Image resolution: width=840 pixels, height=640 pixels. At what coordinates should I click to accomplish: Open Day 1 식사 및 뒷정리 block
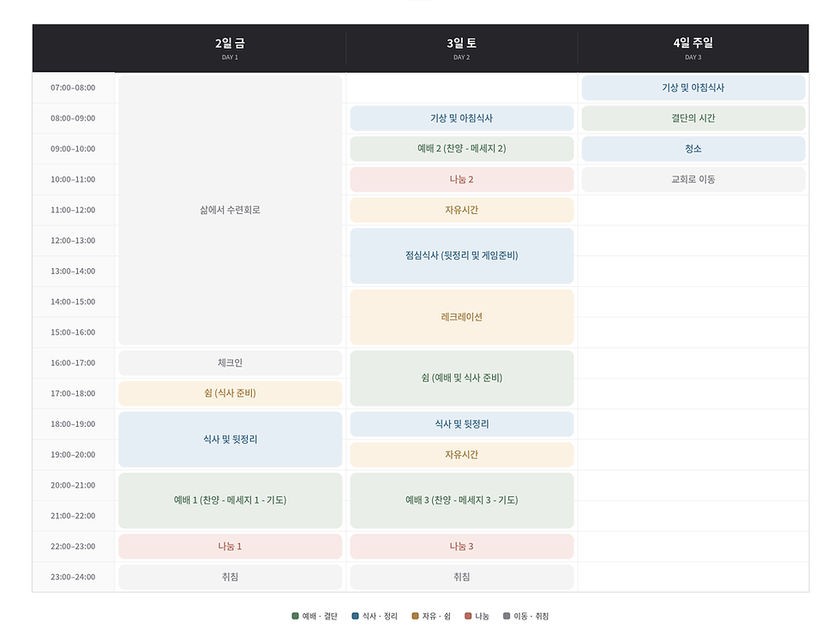click(x=231, y=440)
